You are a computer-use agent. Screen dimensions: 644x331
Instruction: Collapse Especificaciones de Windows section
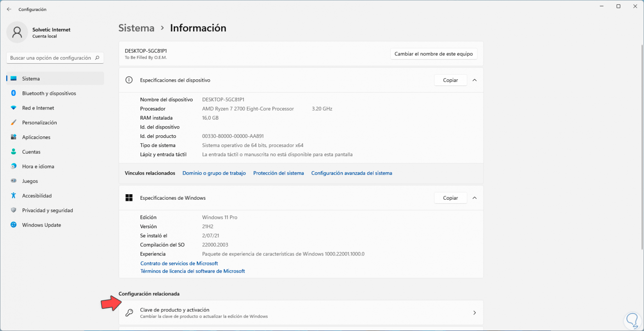click(475, 198)
